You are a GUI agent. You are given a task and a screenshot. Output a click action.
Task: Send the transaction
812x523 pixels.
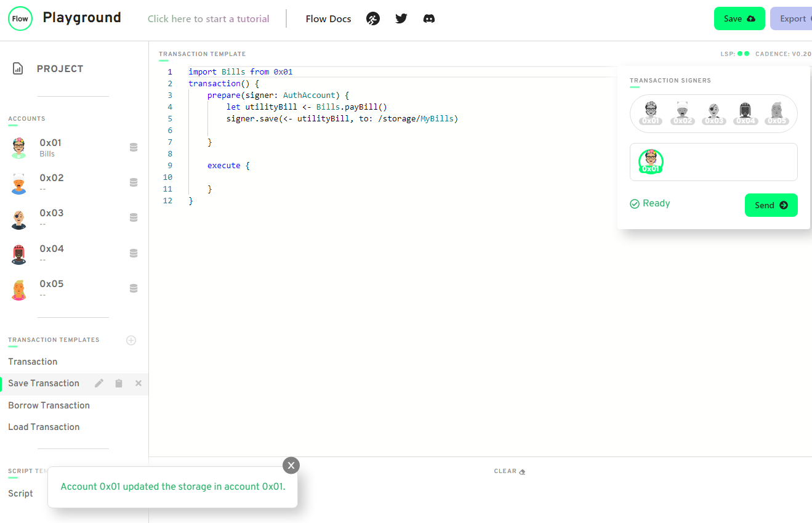771,205
